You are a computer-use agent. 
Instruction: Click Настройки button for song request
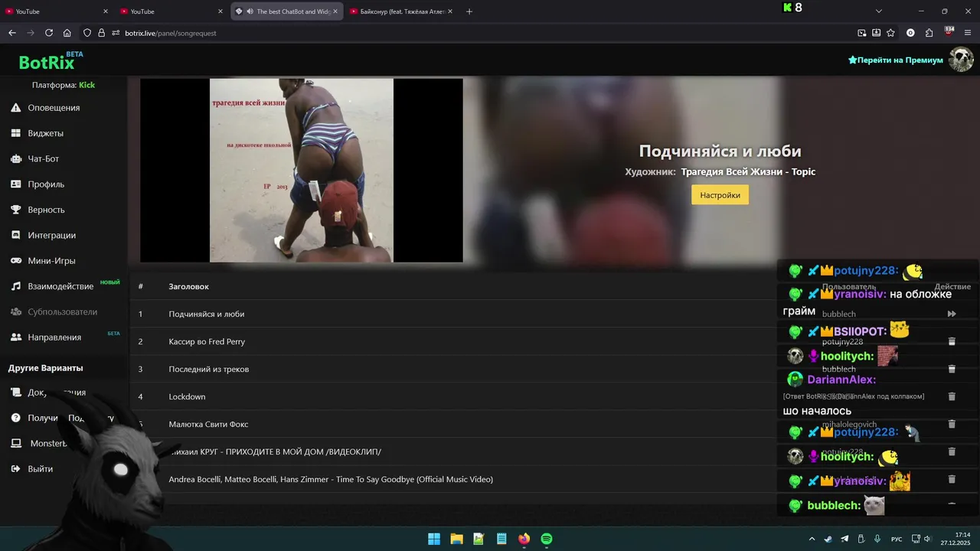pos(720,195)
